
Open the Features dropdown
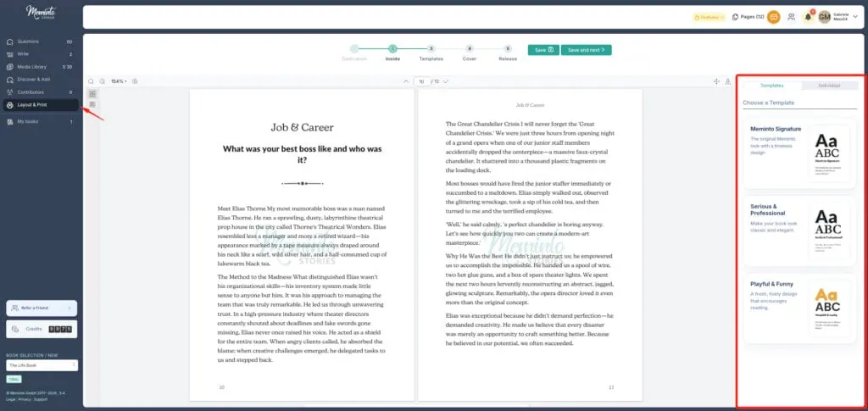[x=709, y=17]
